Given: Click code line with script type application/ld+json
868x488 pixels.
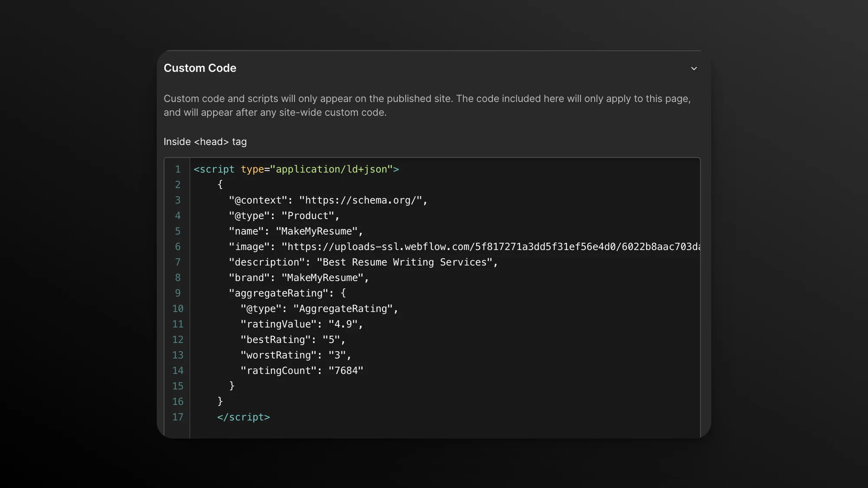Looking at the screenshot, I should (296, 169).
